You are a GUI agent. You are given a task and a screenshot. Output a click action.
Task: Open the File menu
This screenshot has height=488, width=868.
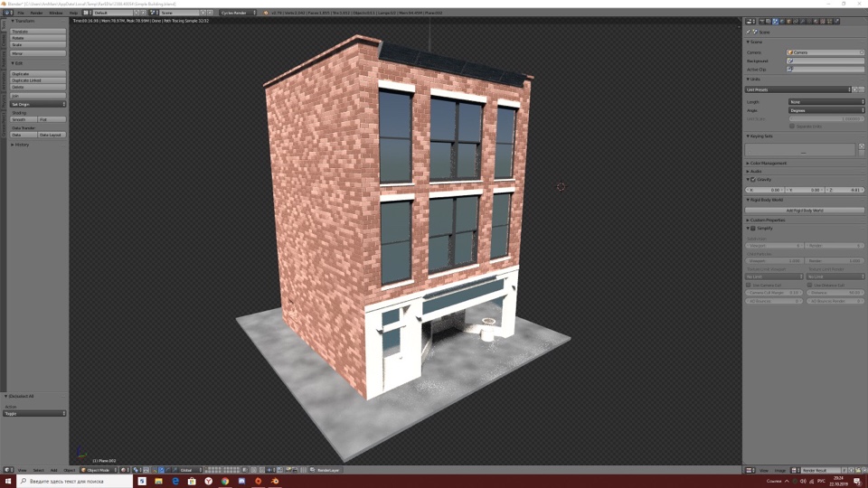pos(20,13)
